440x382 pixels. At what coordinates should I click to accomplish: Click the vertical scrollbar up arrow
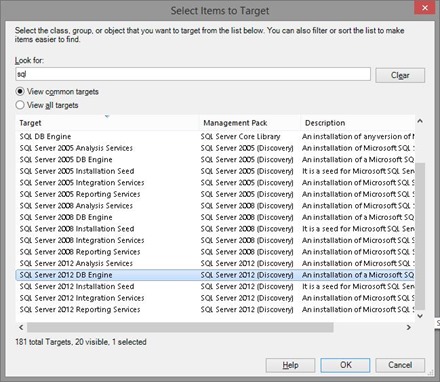point(420,121)
